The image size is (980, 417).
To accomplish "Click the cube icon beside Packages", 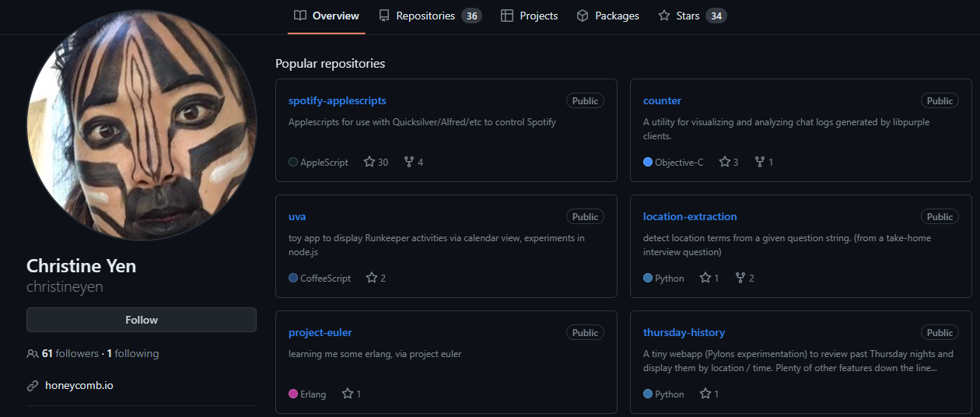I will (583, 16).
